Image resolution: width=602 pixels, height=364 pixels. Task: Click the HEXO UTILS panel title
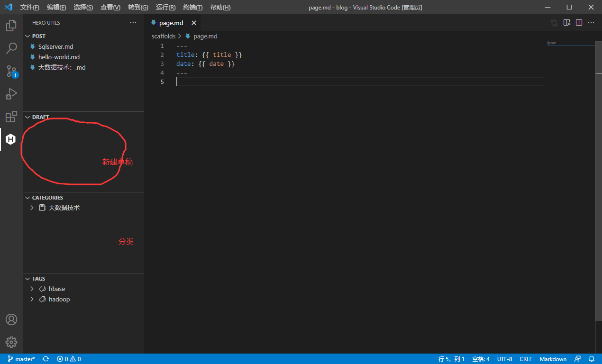point(46,23)
